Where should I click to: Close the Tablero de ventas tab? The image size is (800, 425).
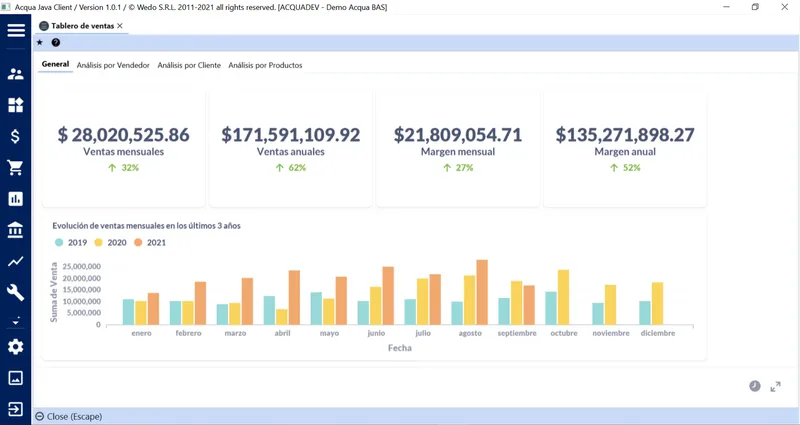click(120, 26)
